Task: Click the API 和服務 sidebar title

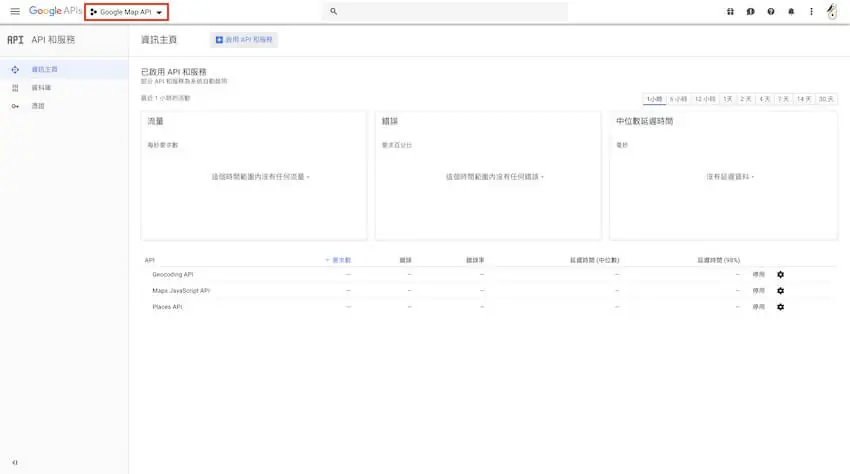Action: click(x=53, y=40)
